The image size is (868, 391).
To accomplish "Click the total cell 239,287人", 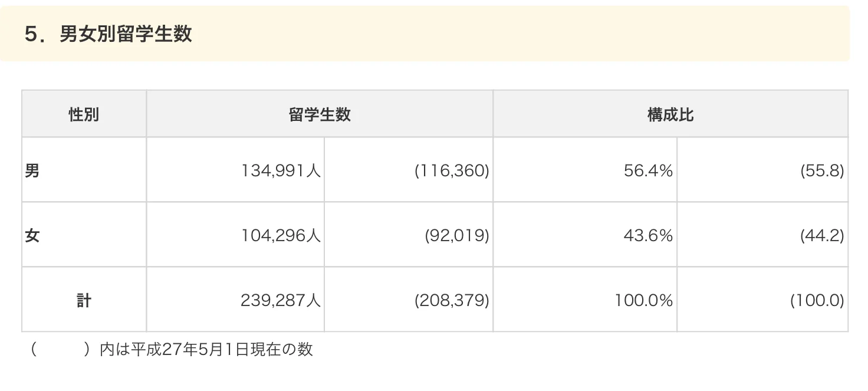I will click(x=235, y=300).
